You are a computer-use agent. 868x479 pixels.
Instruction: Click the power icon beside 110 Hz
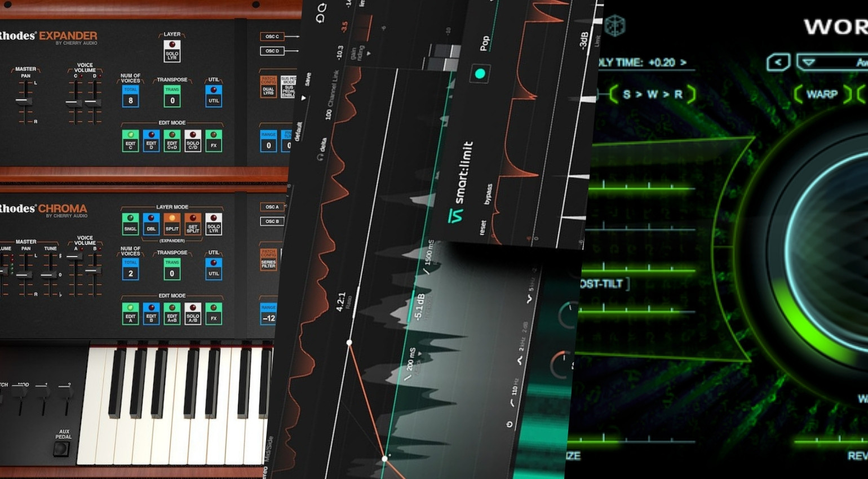click(510, 424)
